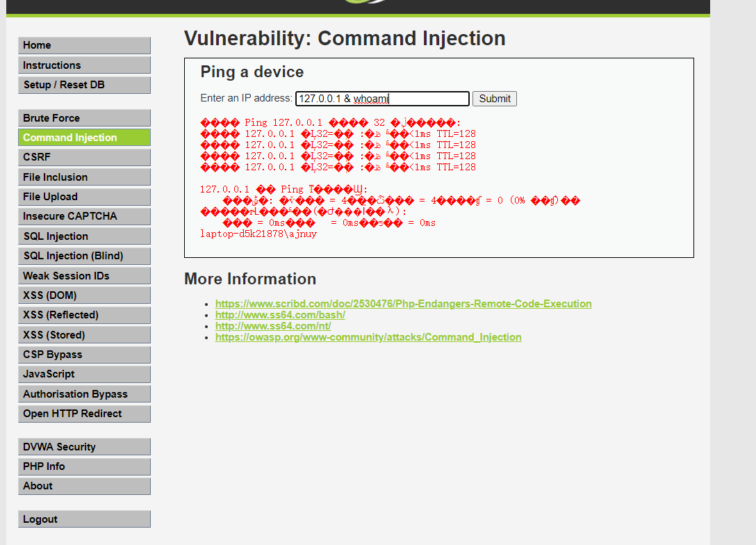Follow the ss64.com/bash link
756x545 pixels.
(x=280, y=315)
